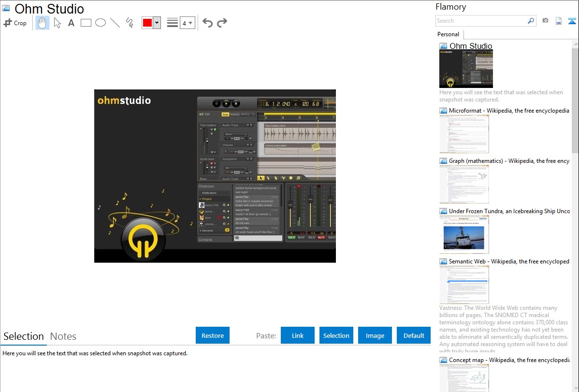Click in the Flamory search field
The width and height of the screenshot is (579, 392).
tap(481, 21)
